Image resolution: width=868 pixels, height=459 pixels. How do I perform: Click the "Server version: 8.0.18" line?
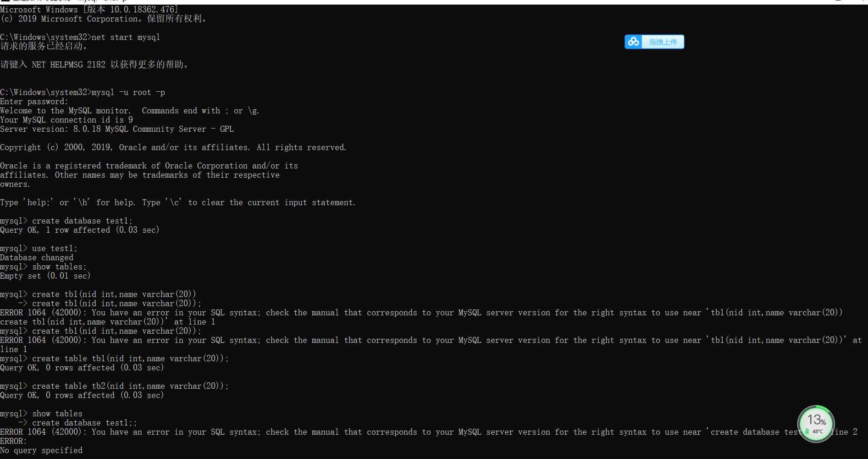tap(117, 129)
